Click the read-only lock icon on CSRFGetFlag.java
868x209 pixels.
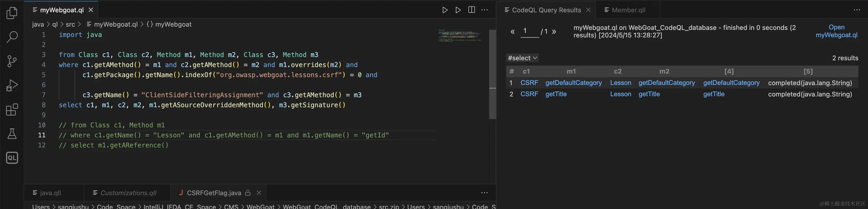point(248,192)
